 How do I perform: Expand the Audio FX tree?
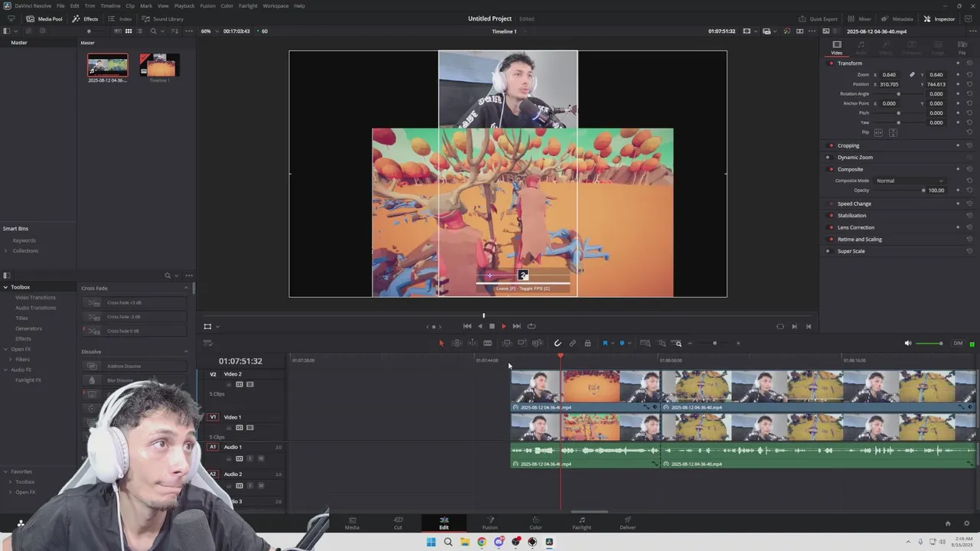tap(5, 370)
